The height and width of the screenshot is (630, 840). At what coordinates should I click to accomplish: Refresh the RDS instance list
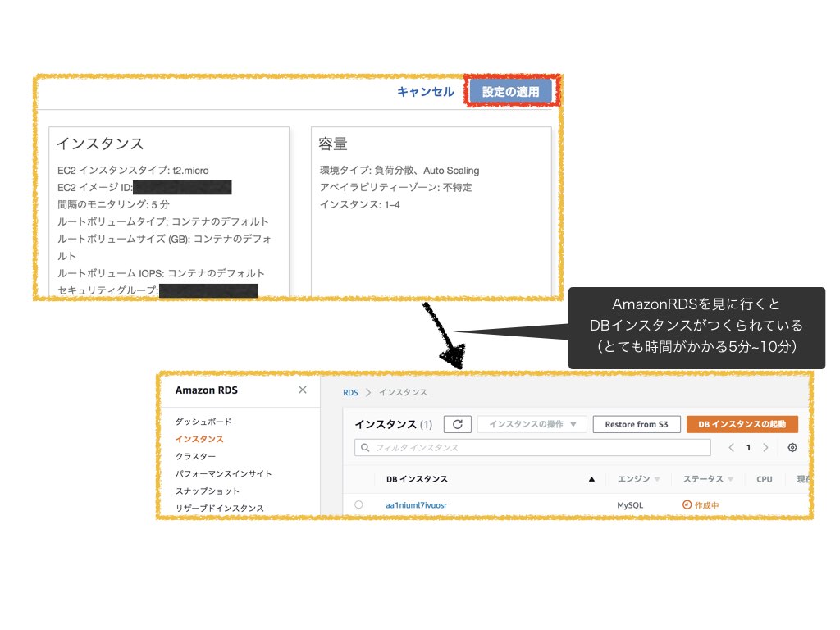tap(458, 424)
